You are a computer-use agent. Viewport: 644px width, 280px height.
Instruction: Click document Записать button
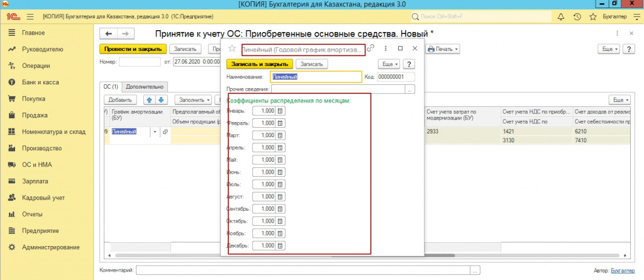coord(186,49)
